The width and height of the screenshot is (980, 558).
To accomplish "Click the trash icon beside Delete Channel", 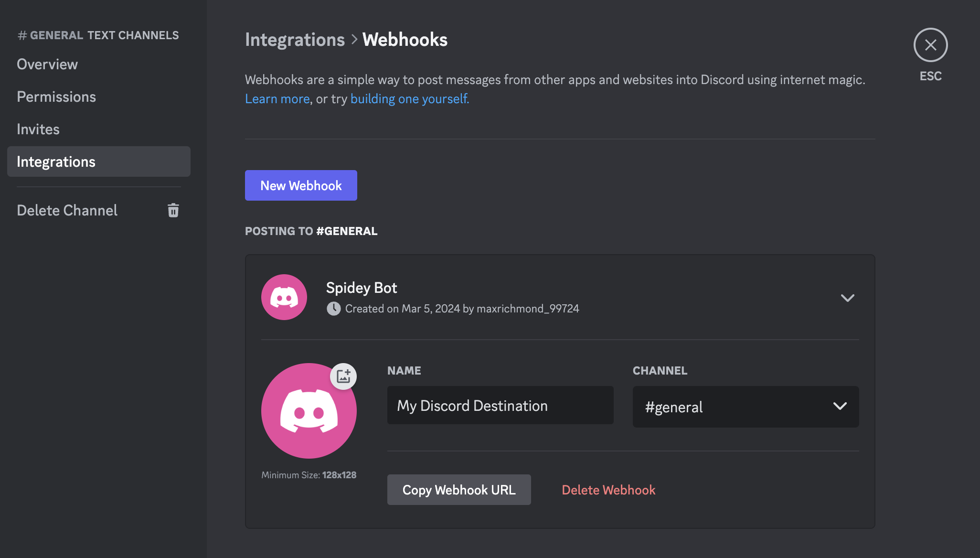I will 173,210.
